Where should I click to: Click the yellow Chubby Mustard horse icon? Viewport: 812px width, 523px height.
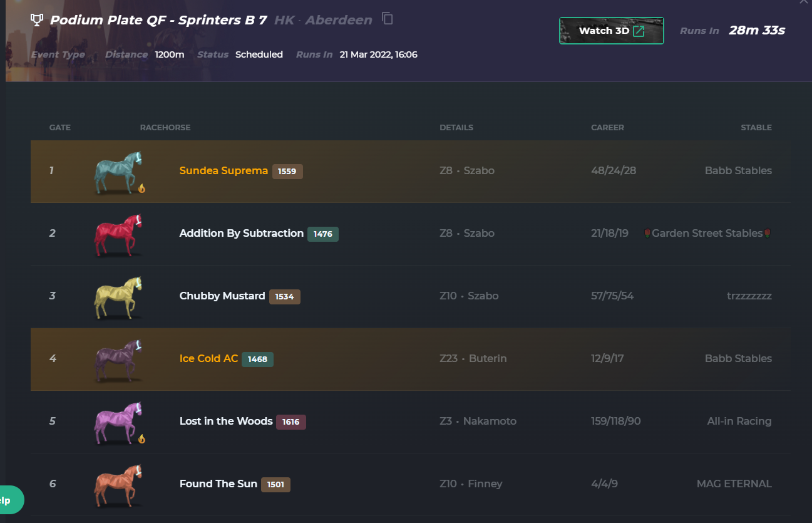118,298
